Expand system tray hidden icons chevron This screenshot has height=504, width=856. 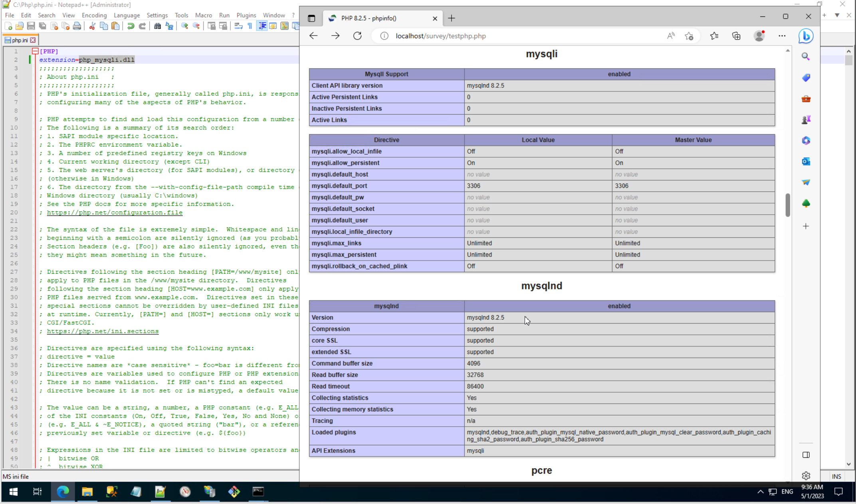point(760,492)
